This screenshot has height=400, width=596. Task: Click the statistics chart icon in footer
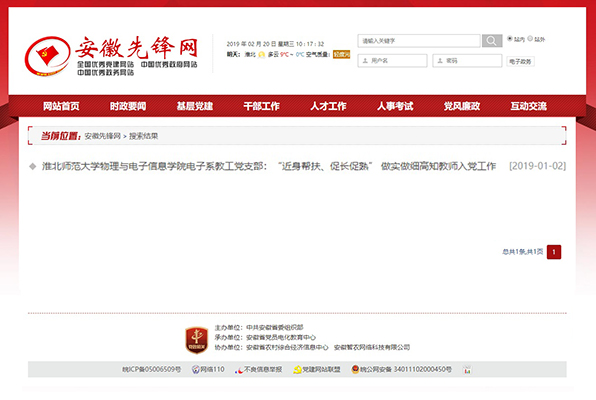coord(468,370)
